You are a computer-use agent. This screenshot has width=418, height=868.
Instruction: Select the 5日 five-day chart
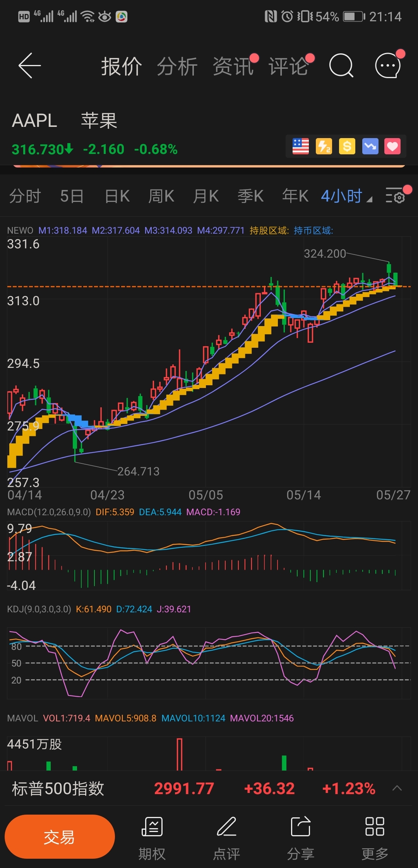(72, 196)
